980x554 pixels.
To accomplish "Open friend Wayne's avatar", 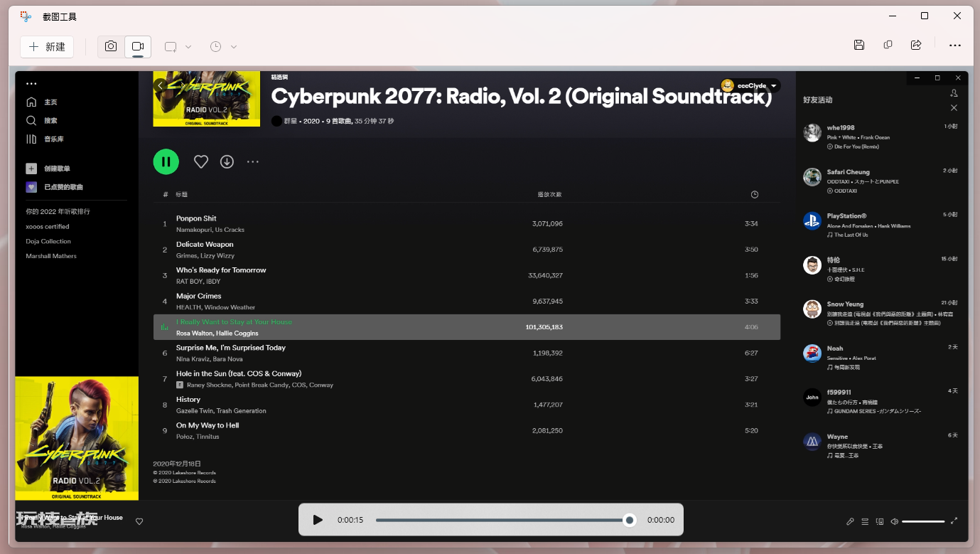I will coord(812,442).
